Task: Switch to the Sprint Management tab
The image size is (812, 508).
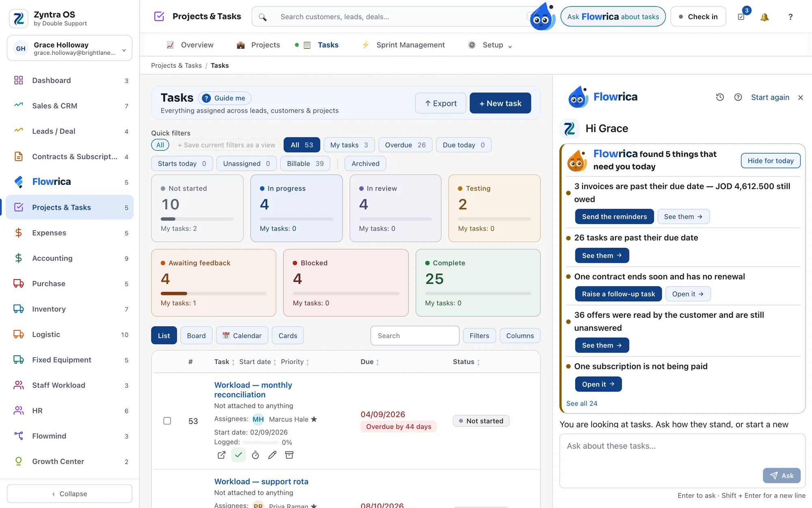Action: [x=404, y=45]
